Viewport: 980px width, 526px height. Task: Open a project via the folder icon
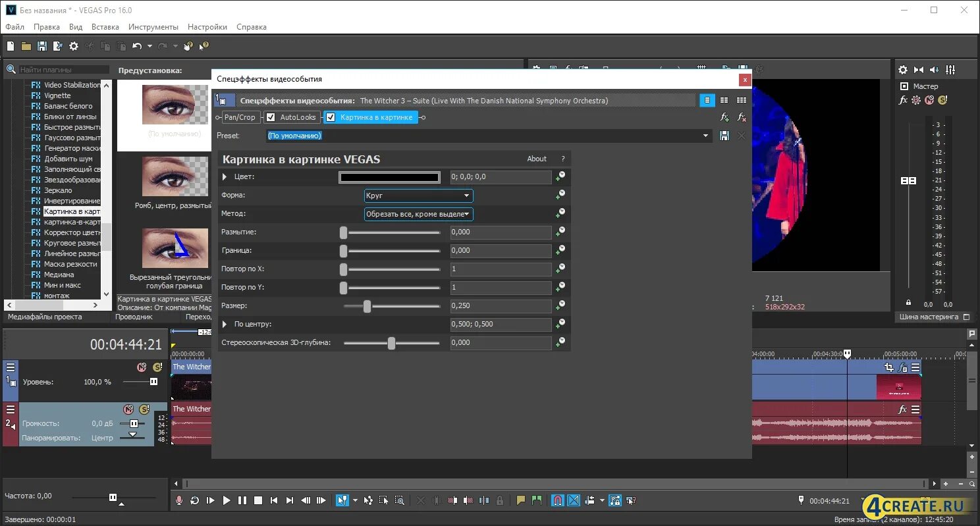(26, 46)
